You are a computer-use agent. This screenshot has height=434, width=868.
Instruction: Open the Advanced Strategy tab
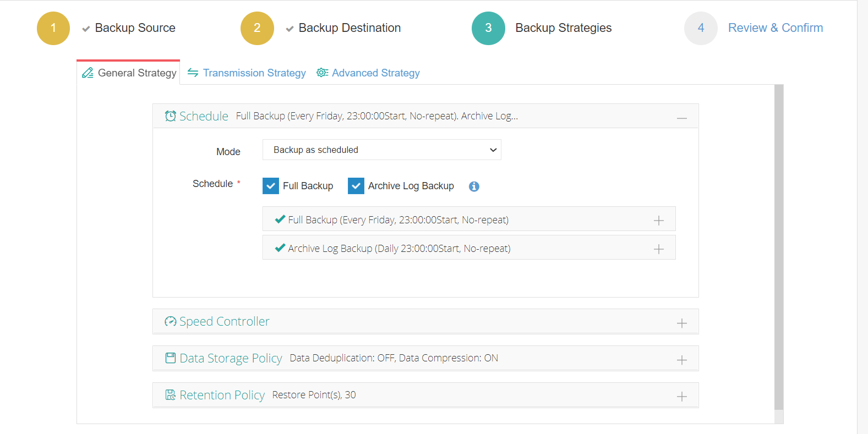coord(368,73)
